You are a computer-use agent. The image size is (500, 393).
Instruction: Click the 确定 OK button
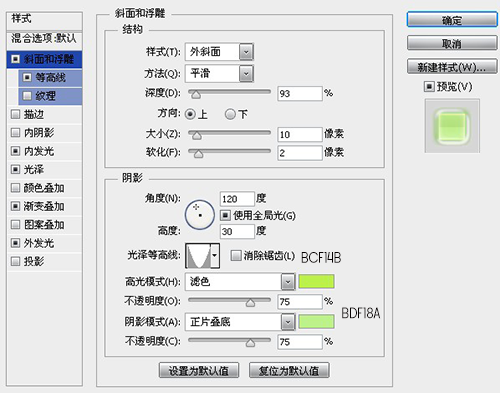(x=452, y=20)
